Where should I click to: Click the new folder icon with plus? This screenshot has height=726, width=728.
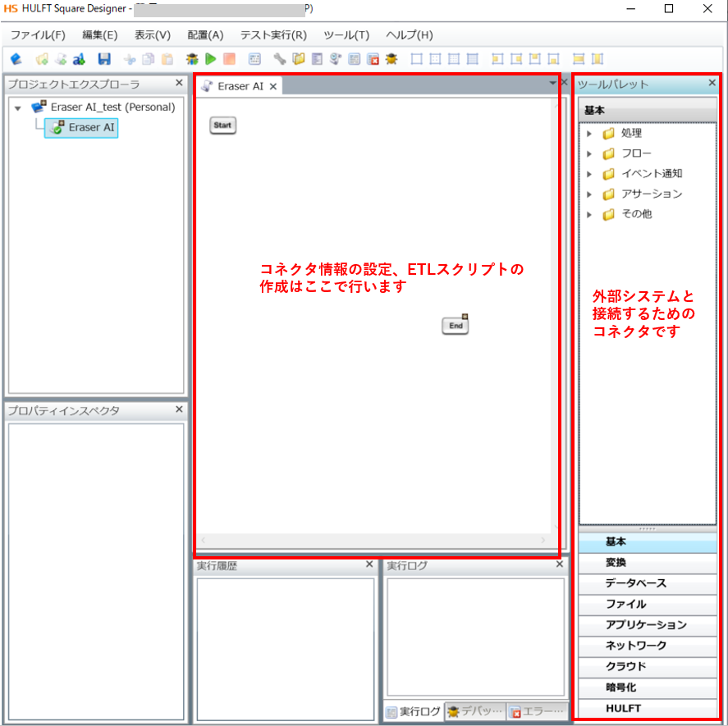(x=42, y=59)
